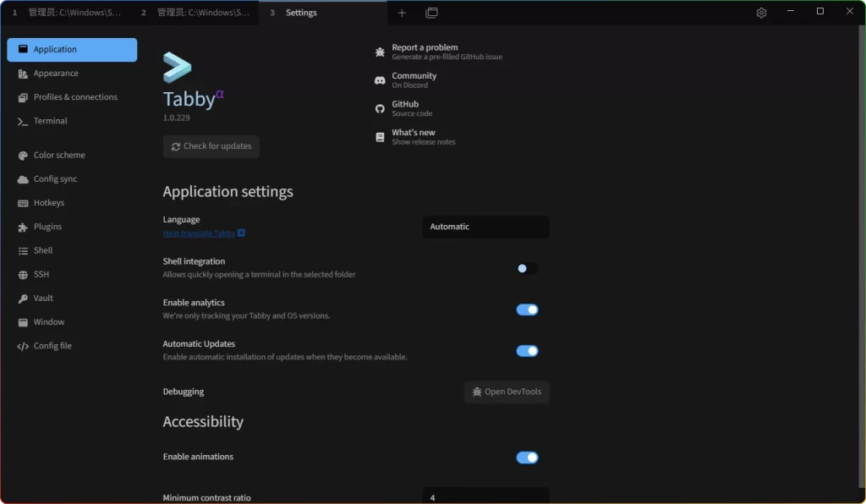Screen dimensions: 866x504
Task: Switch to the Appearance section
Action: [x=57, y=74]
